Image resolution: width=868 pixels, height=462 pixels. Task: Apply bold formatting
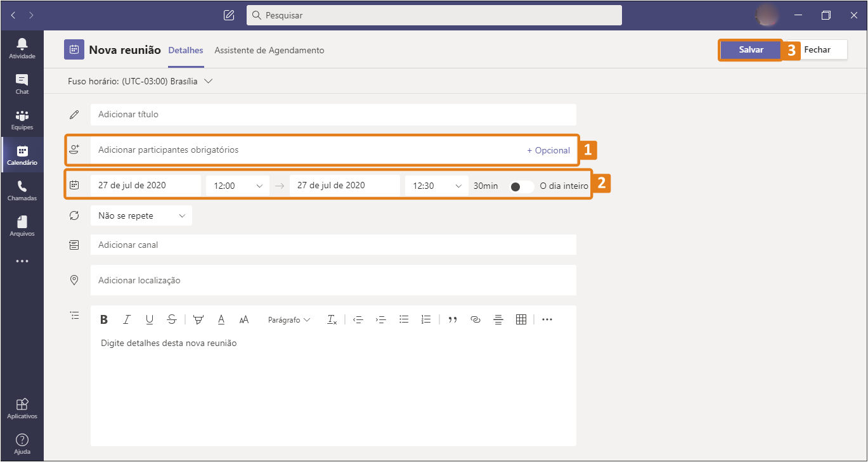click(x=104, y=320)
